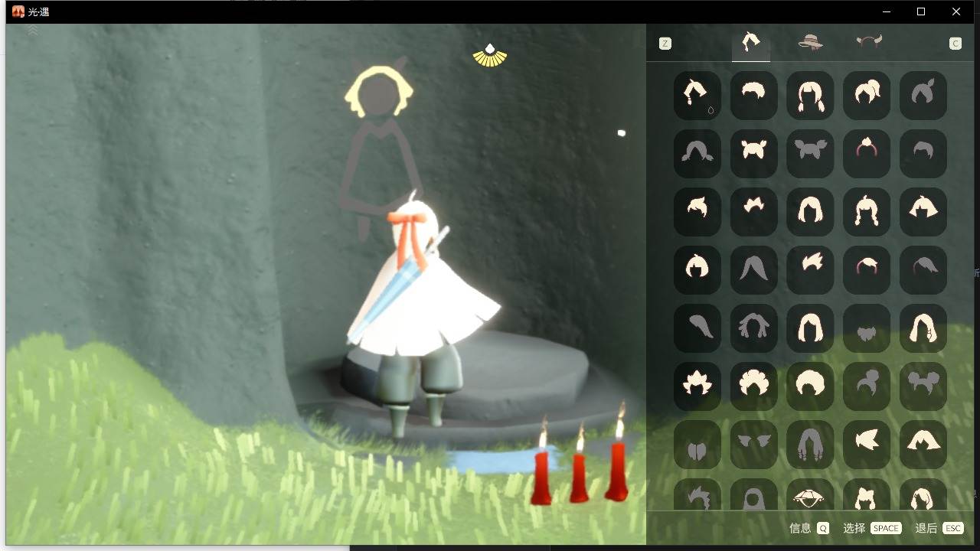Image resolution: width=980 pixels, height=551 pixels.
Task: Choose the gray long beaded dreadlocks
Action: point(810,445)
